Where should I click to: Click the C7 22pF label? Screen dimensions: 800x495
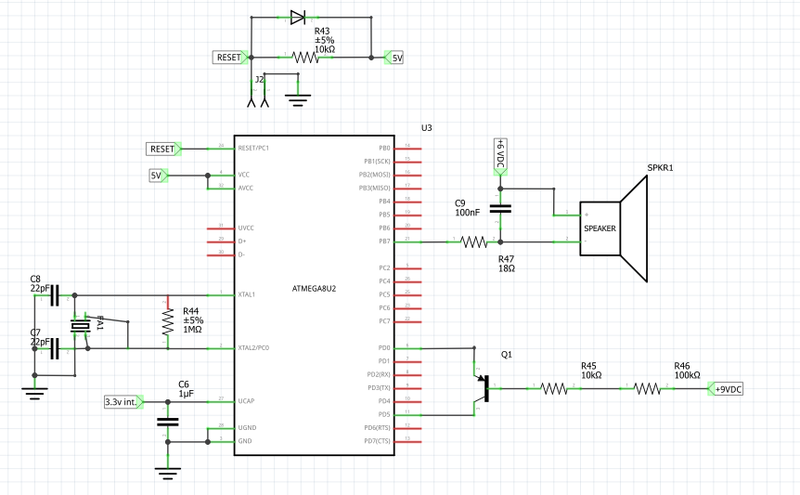(x=40, y=337)
